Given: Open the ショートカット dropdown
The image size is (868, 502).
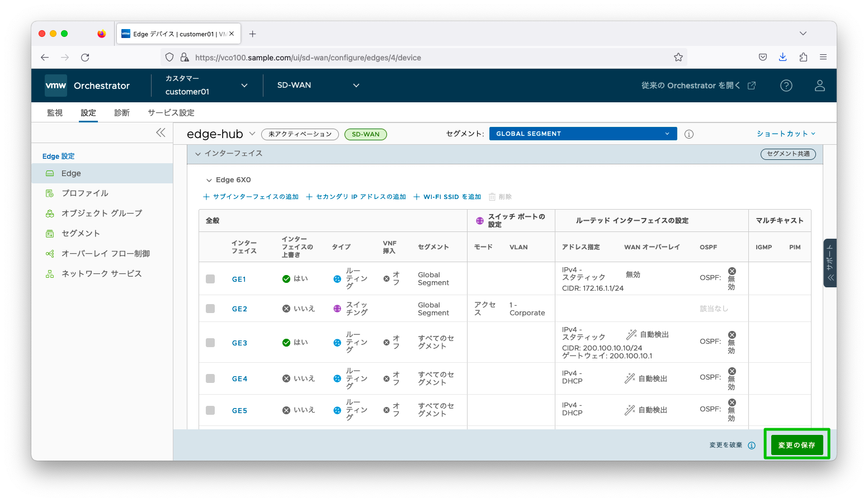Looking at the screenshot, I should pos(786,134).
